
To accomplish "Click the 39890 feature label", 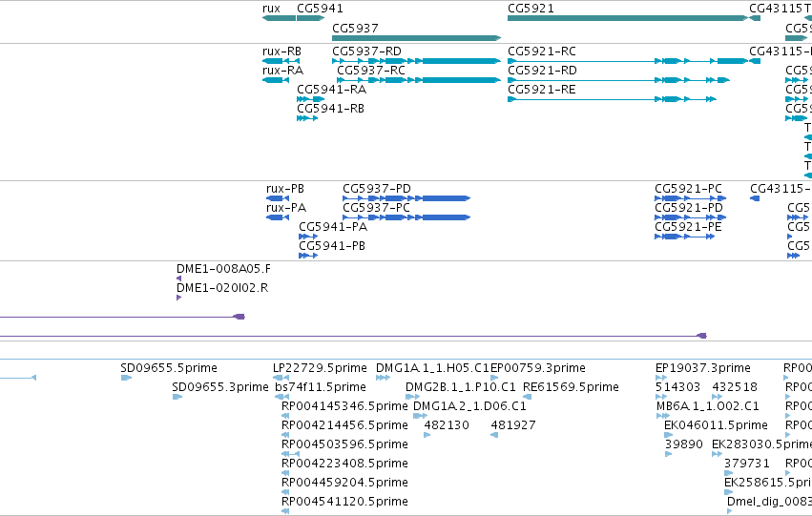I will click(x=683, y=444).
